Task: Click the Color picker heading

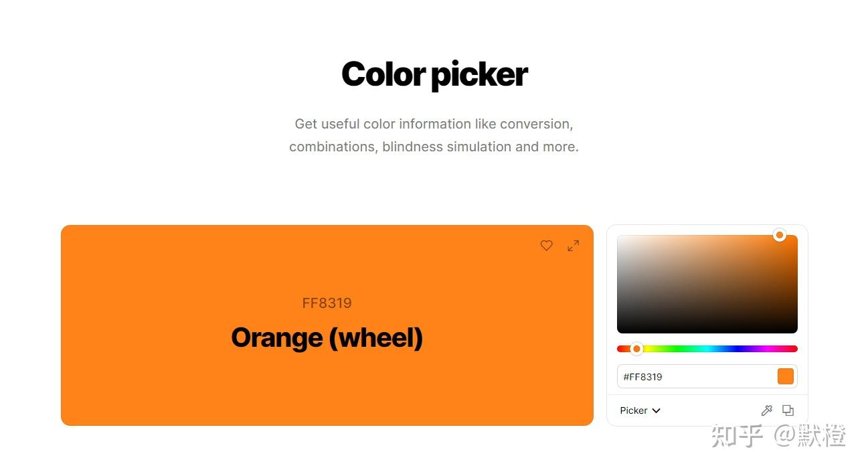Action: 434,74
